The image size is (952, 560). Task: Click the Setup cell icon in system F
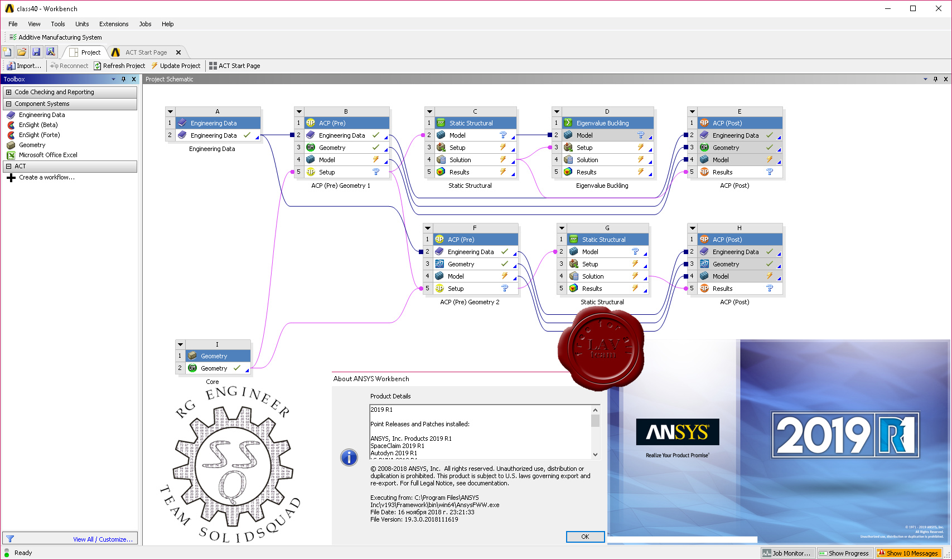pos(439,289)
